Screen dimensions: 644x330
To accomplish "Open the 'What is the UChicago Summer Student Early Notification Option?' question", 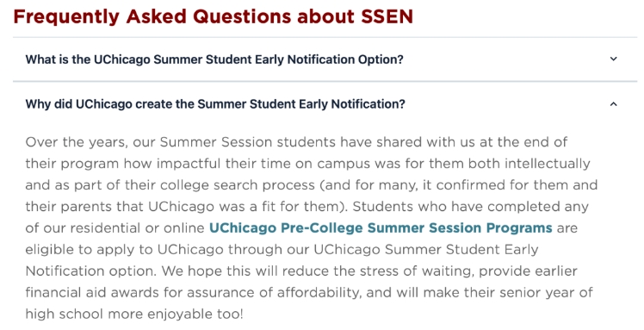I will point(325,59).
